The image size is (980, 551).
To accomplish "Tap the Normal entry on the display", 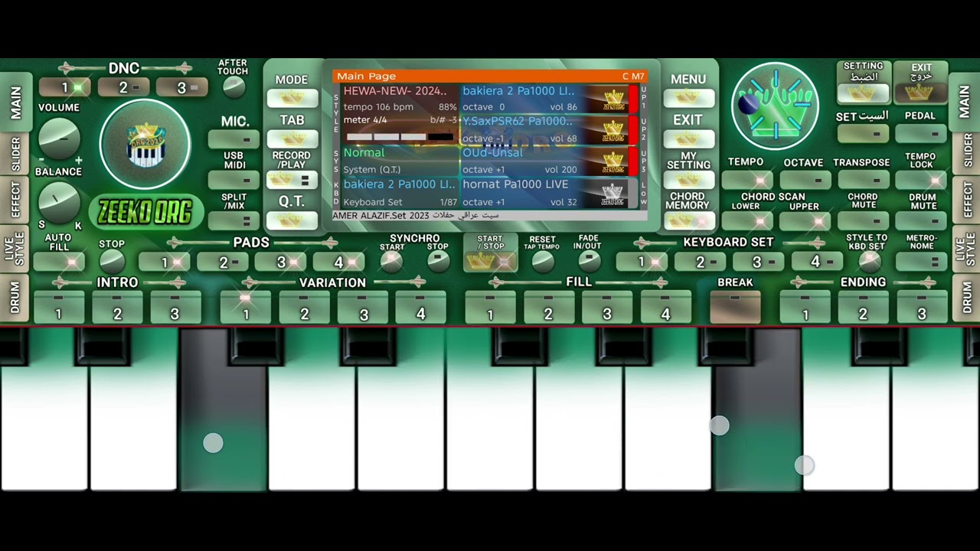I will click(364, 153).
